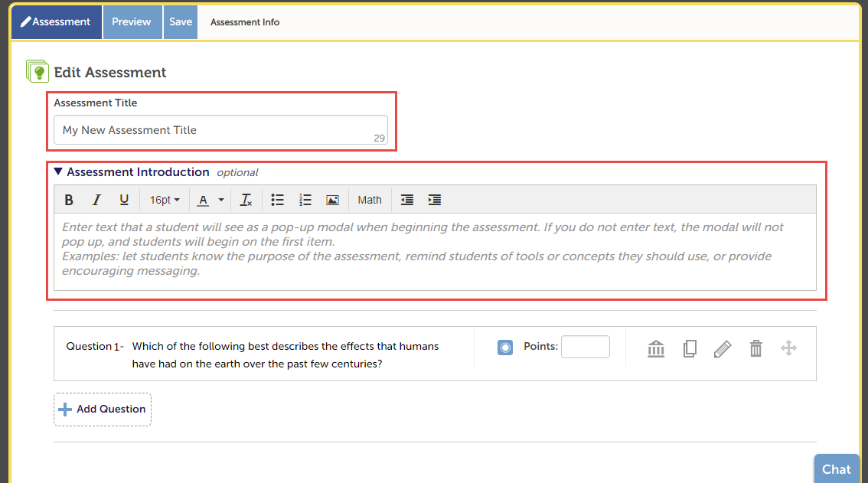Insert an image into the introduction
The height and width of the screenshot is (483, 868).
click(x=332, y=200)
